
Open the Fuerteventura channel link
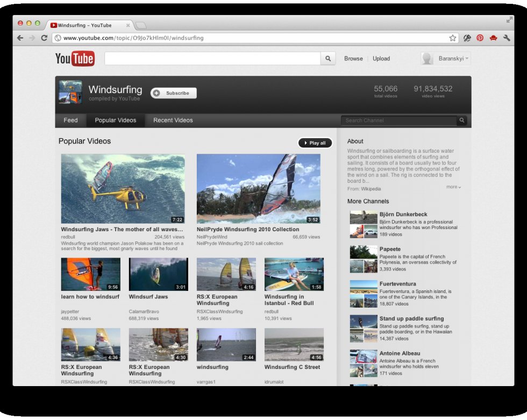point(397,283)
